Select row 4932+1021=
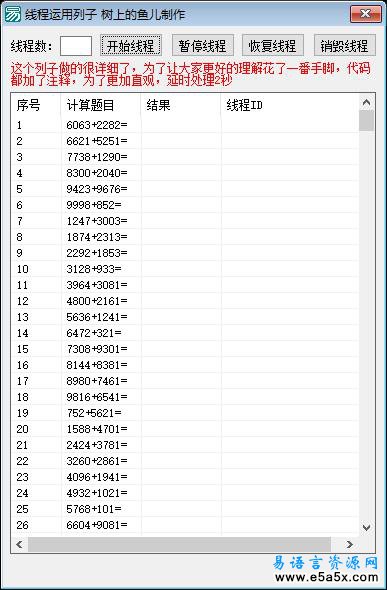 pos(185,493)
